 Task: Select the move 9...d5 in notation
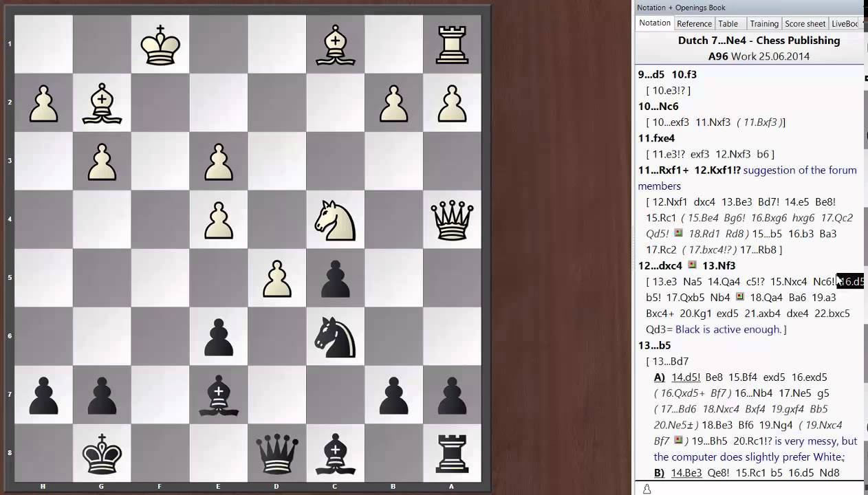click(651, 74)
